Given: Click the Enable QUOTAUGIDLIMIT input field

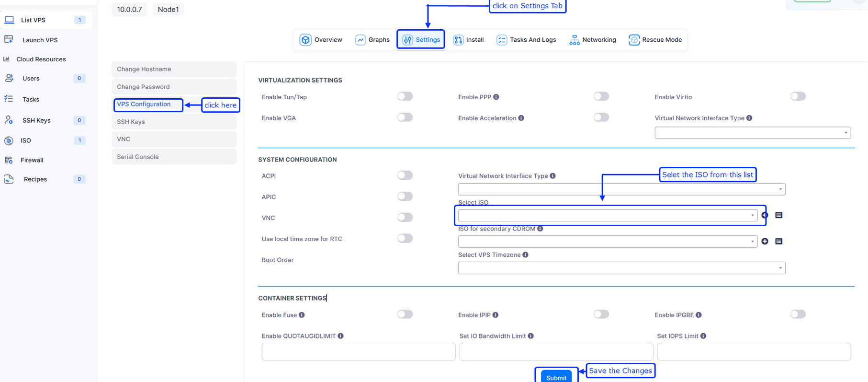Looking at the screenshot, I should tap(358, 352).
